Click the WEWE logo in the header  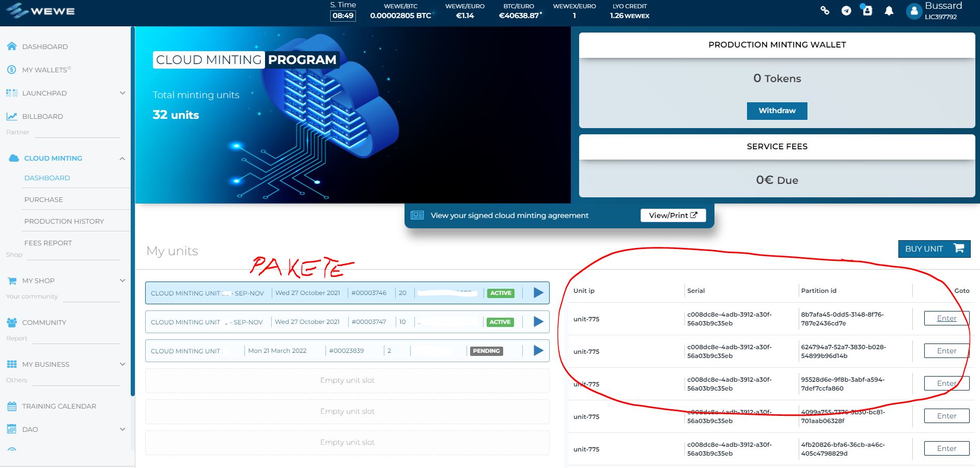point(41,11)
